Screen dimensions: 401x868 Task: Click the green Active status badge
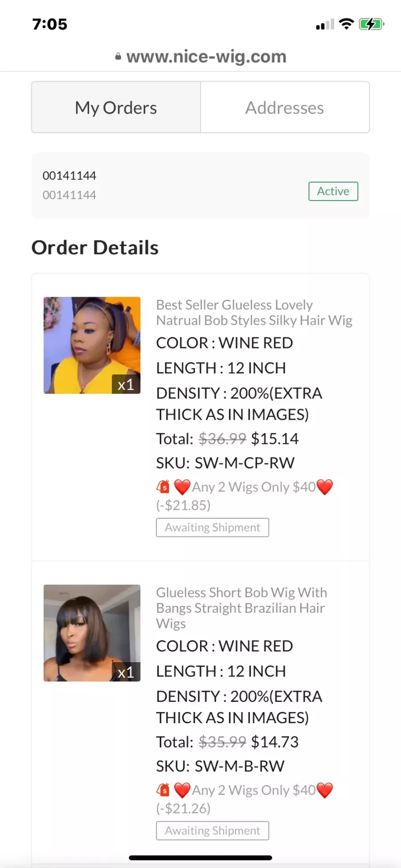click(x=333, y=191)
